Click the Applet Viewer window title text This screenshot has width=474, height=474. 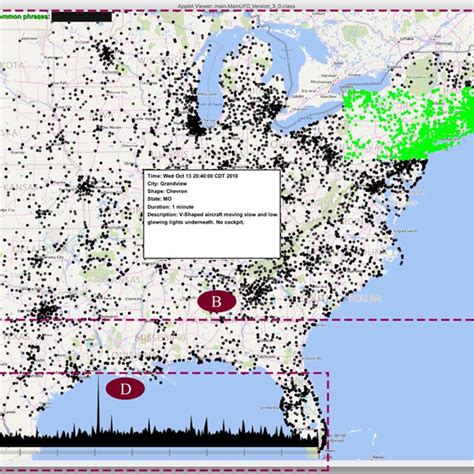tap(236, 6)
